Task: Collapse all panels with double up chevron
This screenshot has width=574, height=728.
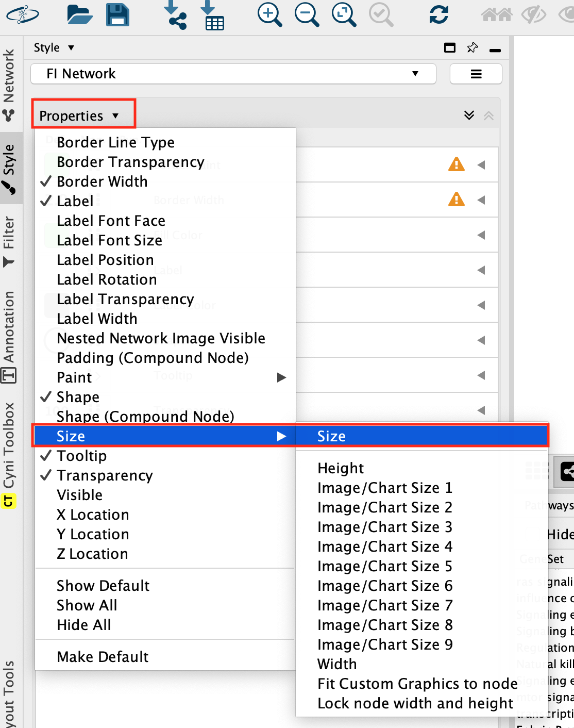Action: click(488, 115)
